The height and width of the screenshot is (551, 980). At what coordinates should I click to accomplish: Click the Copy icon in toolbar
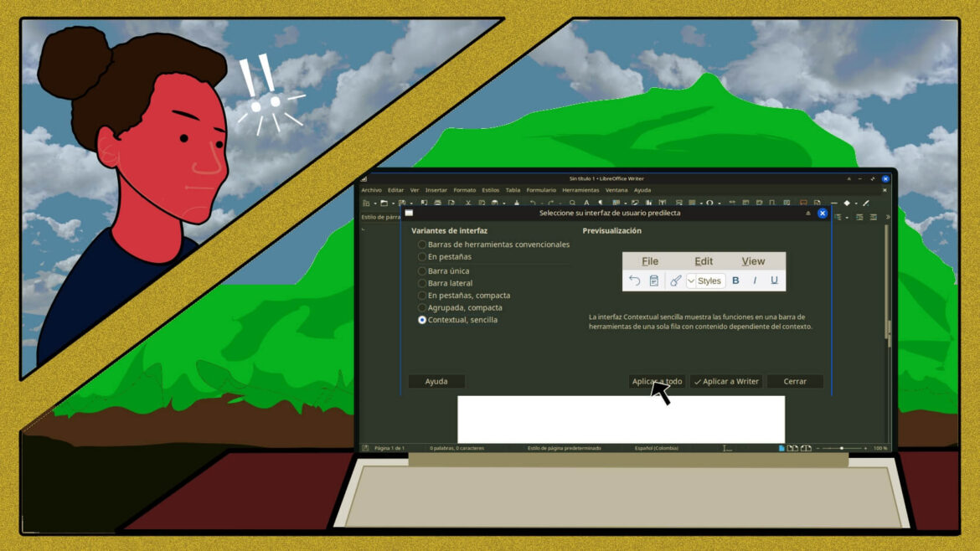[482, 203]
